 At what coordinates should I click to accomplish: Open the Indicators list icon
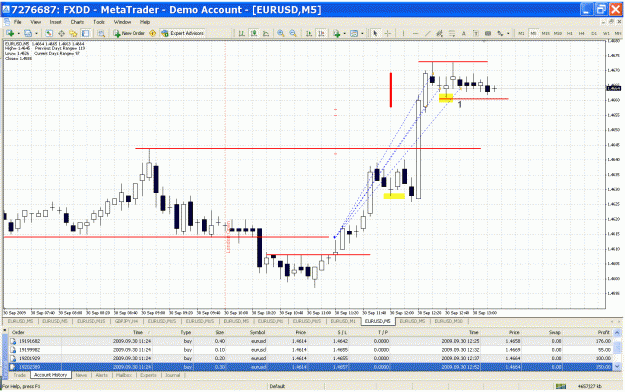click(x=336, y=33)
